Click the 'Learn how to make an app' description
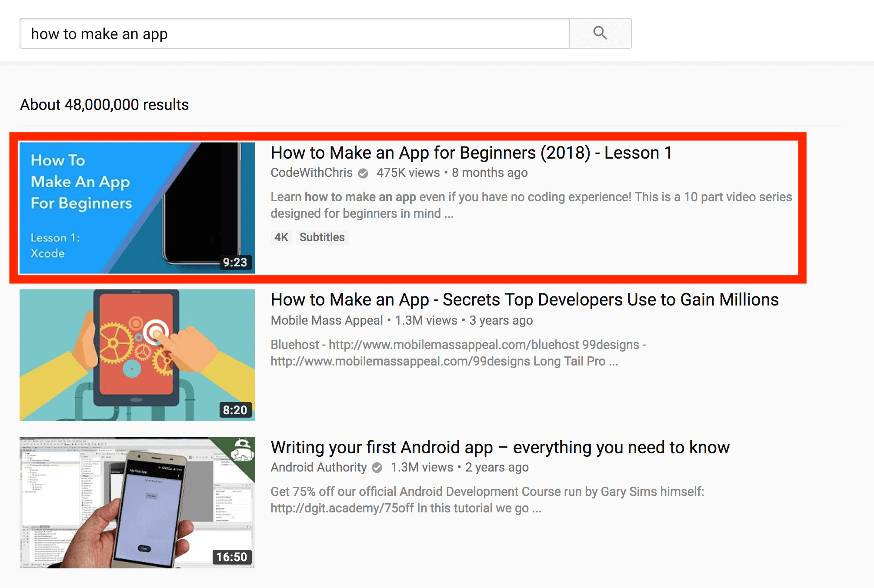 [x=531, y=205]
